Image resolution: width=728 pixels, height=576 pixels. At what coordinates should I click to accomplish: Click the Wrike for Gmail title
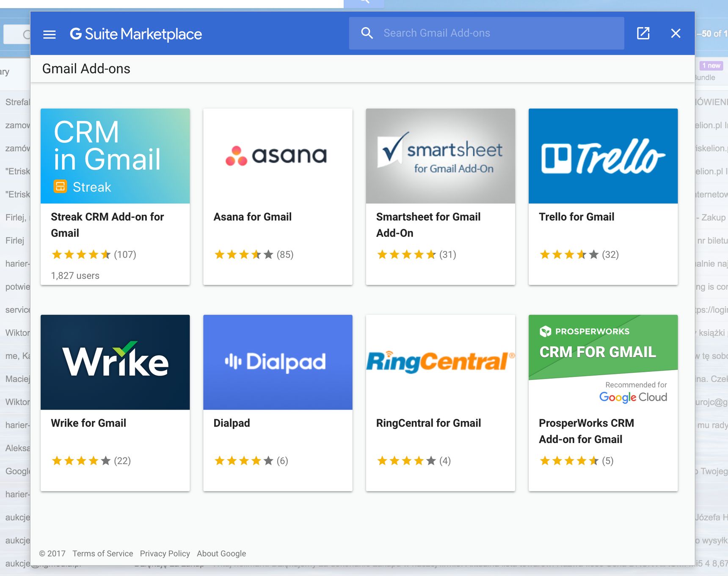click(88, 423)
